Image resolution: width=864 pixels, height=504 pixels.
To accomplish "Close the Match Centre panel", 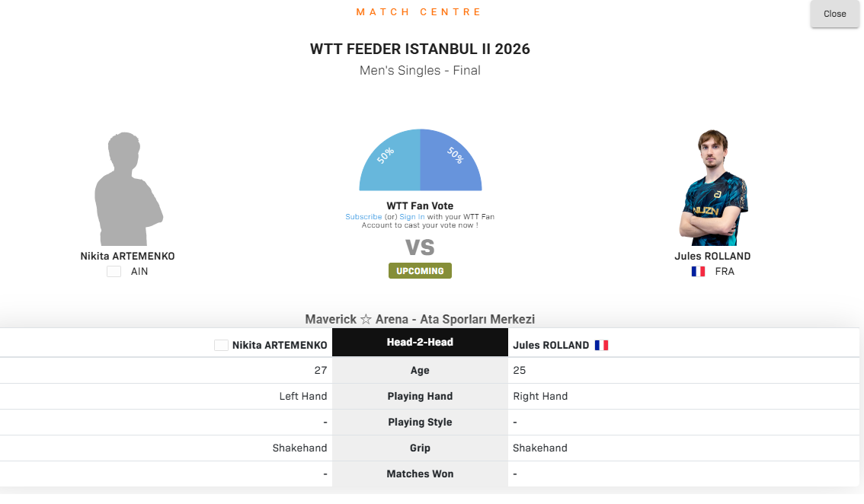I will pos(834,14).
